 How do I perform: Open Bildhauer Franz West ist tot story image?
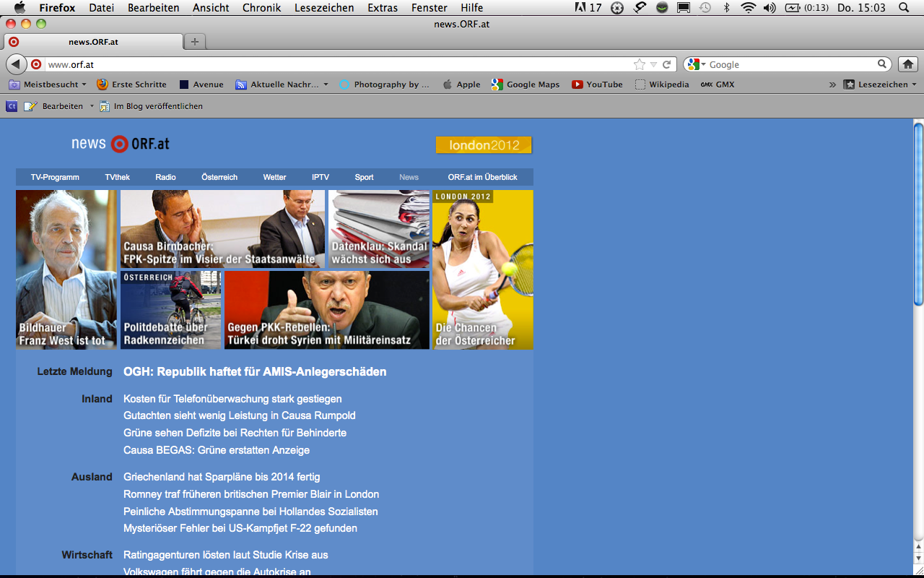(x=66, y=269)
